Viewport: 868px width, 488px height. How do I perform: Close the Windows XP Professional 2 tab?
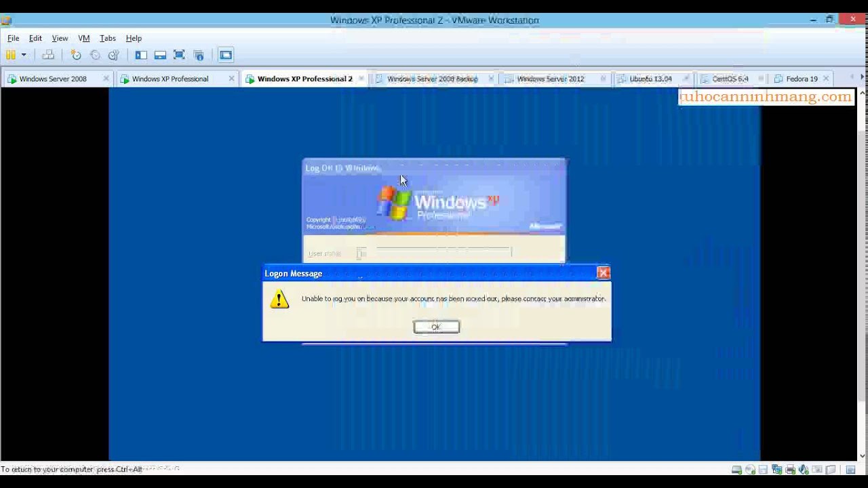coord(361,79)
